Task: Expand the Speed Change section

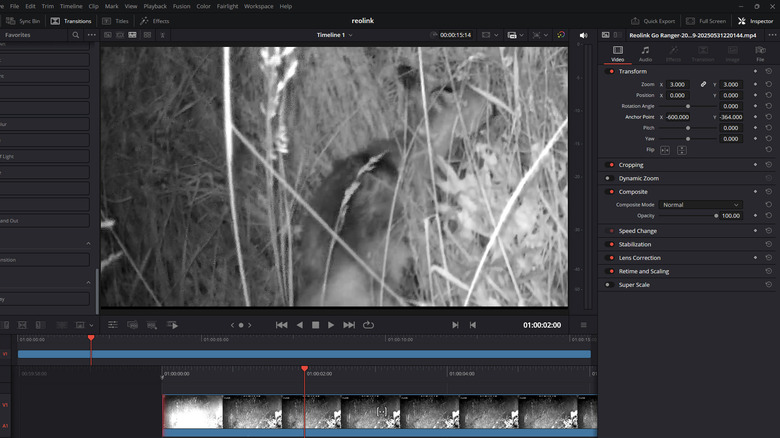Action: coord(638,231)
